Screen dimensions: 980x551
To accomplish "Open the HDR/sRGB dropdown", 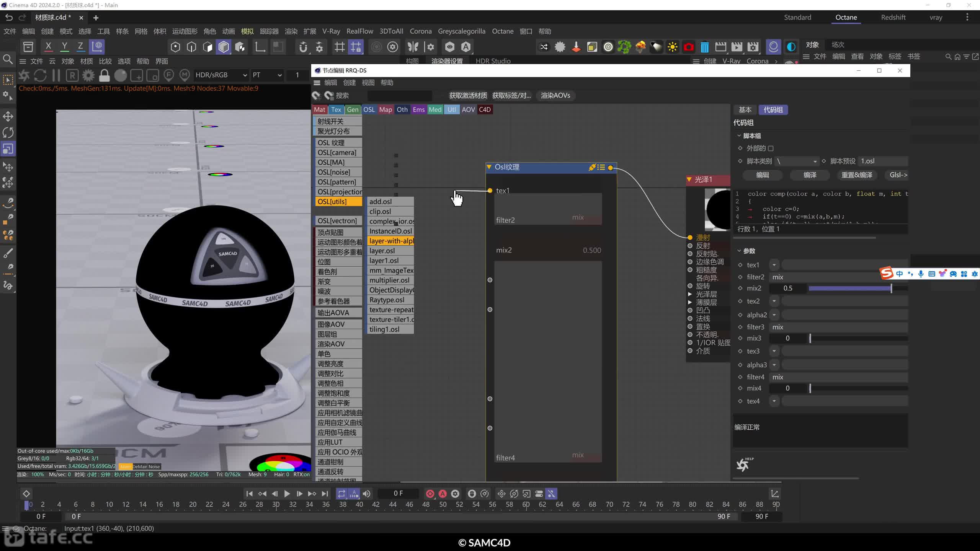I will pos(221,75).
